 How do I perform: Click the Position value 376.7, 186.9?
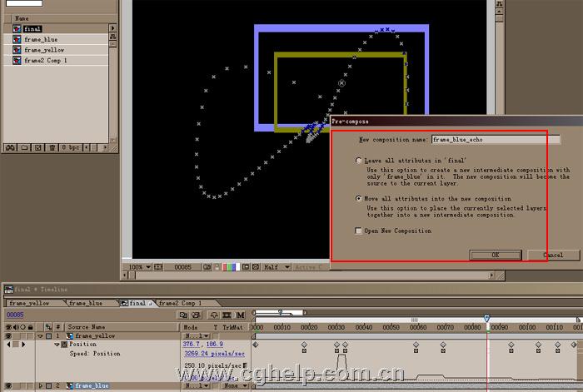point(203,345)
